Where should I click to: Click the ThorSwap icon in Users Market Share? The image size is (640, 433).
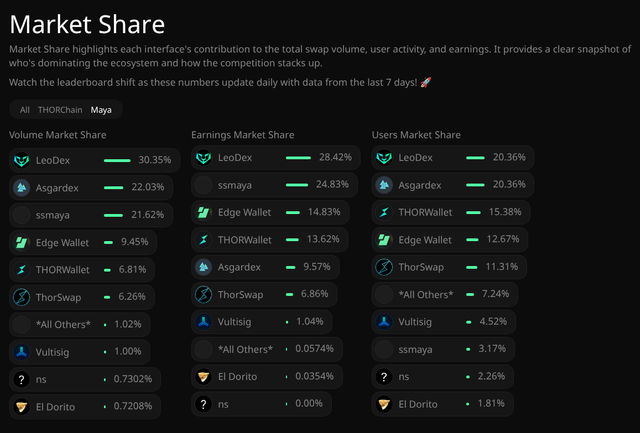coord(384,267)
